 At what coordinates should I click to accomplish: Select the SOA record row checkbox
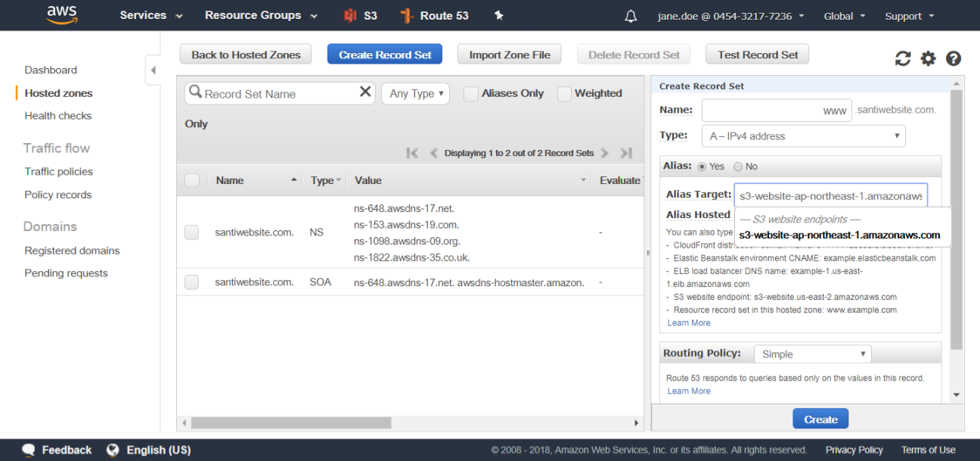click(192, 282)
